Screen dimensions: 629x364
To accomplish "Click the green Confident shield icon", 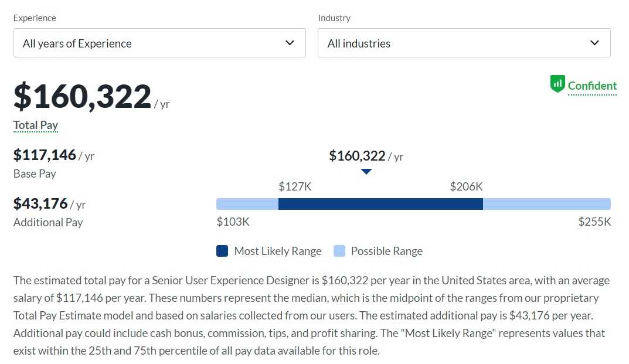I will click(x=557, y=84).
